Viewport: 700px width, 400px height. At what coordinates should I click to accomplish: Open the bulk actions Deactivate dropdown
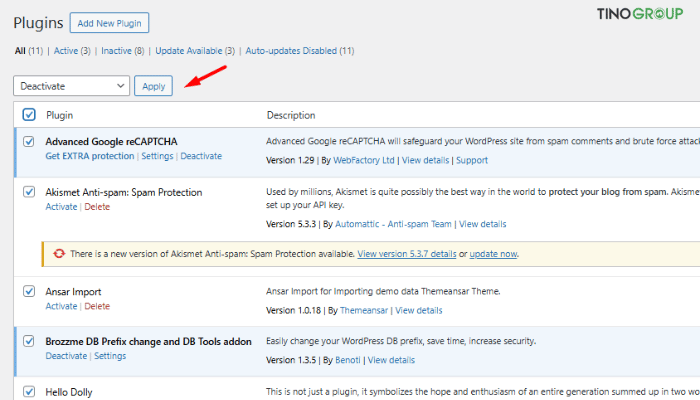pos(71,86)
